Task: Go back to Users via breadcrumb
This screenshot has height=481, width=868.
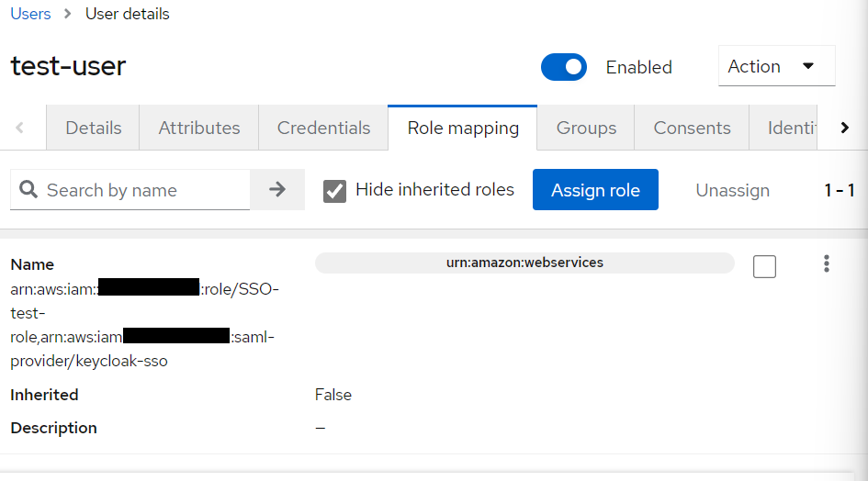Action: point(30,14)
